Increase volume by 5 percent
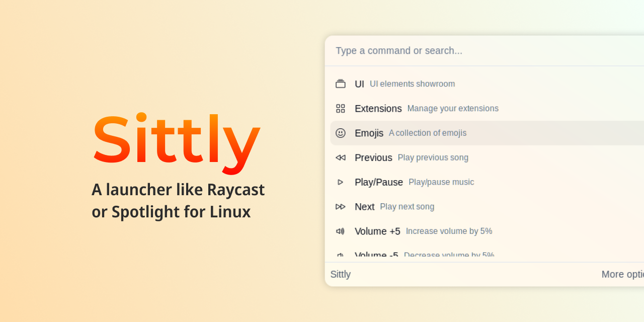Viewport: 644px width, 322px height. click(423, 231)
